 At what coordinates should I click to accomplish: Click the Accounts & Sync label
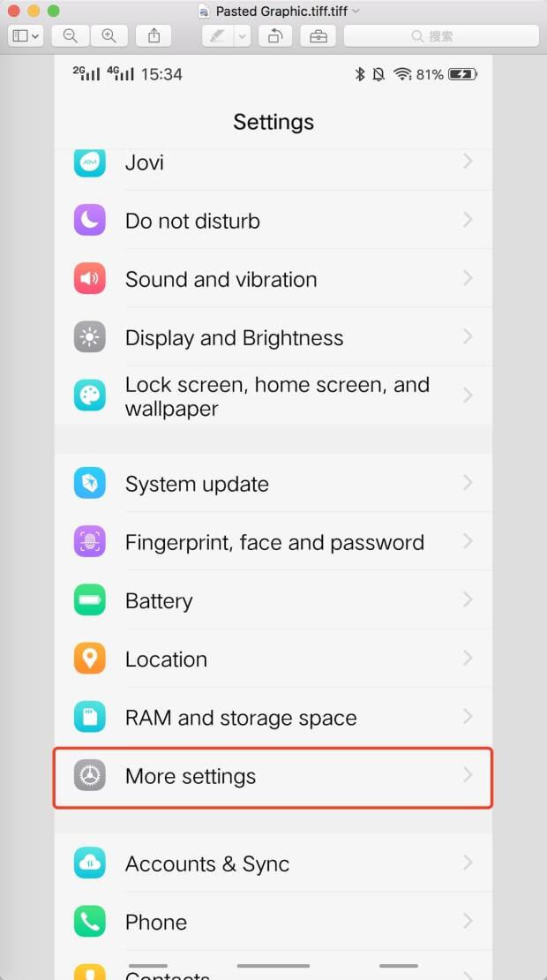coord(207,863)
